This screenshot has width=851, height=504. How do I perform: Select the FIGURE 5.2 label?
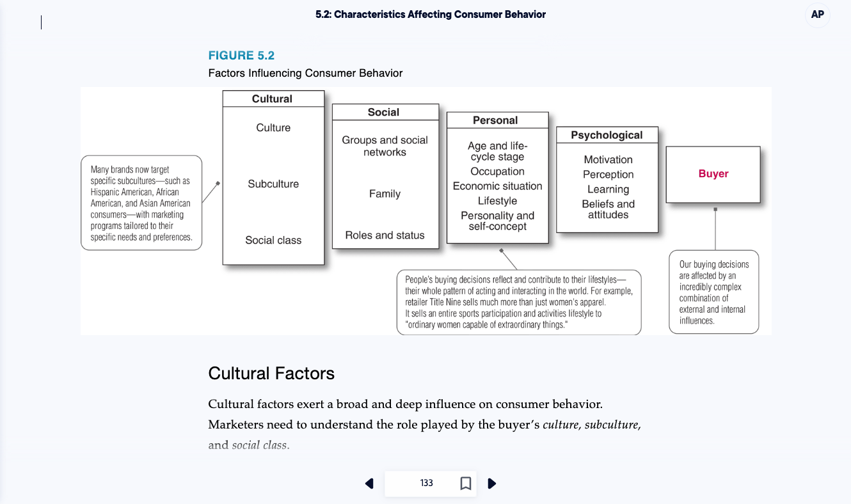(x=241, y=56)
